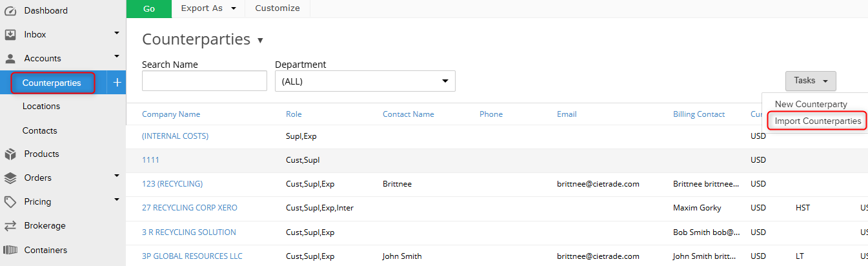
Task: Click the Accounts person icon
Action: pyautogui.click(x=10, y=58)
